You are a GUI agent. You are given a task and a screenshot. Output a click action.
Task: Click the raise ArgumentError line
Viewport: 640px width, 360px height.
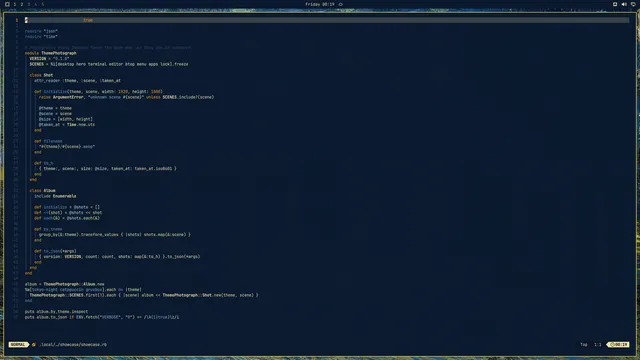(127, 97)
